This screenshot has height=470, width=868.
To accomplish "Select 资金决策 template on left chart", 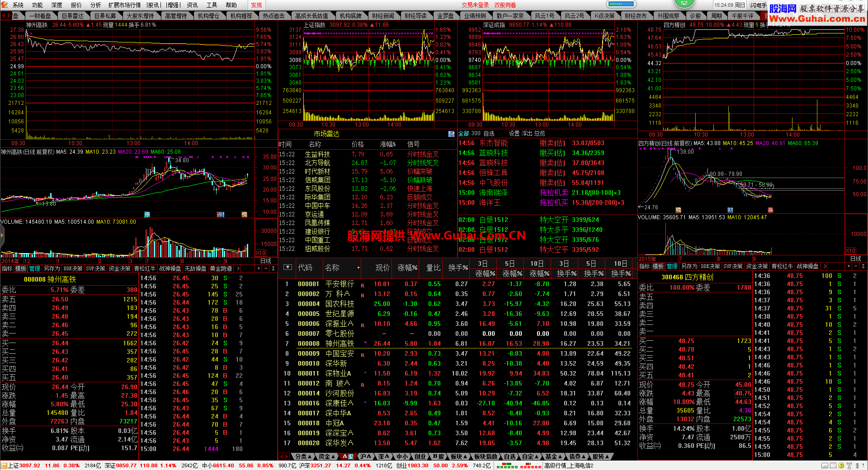I will click(x=120, y=268).
